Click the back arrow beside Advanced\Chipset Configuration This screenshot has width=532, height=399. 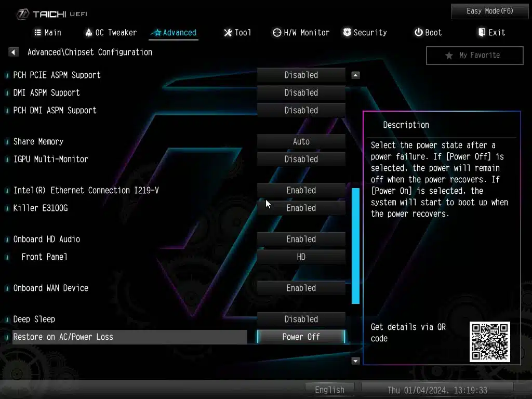point(14,52)
